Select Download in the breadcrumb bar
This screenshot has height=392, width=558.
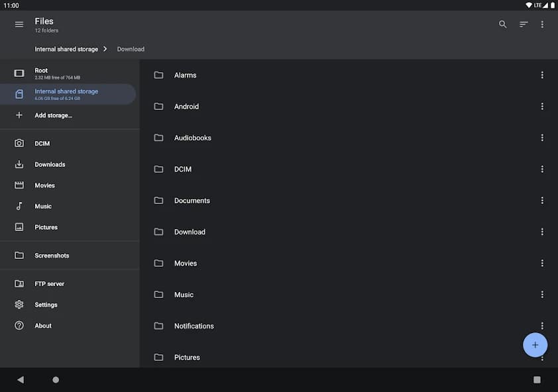coord(130,48)
